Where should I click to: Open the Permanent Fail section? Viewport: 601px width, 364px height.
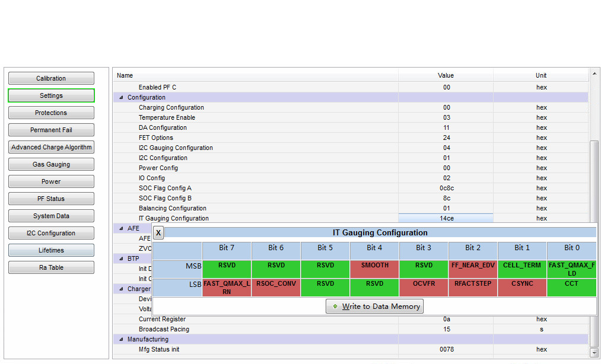(51, 130)
